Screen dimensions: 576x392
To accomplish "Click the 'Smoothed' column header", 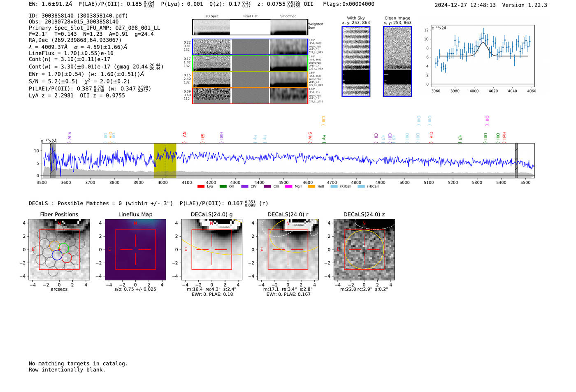I will tap(288, 16).
